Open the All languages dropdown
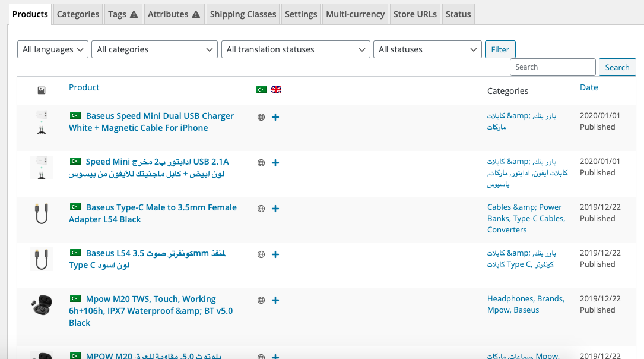 pos(53,49)
